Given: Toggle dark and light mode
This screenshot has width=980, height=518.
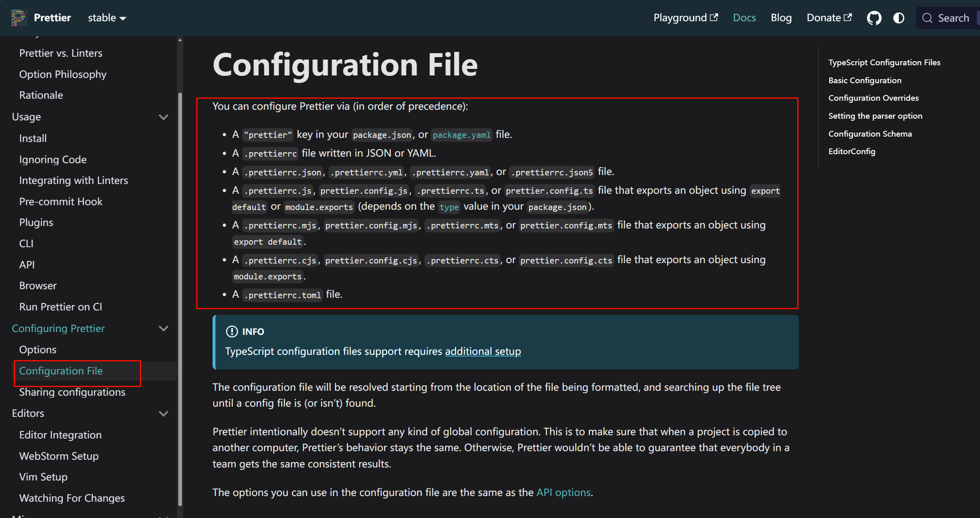Looking at the screenshot, I should [x=898, y=18].
